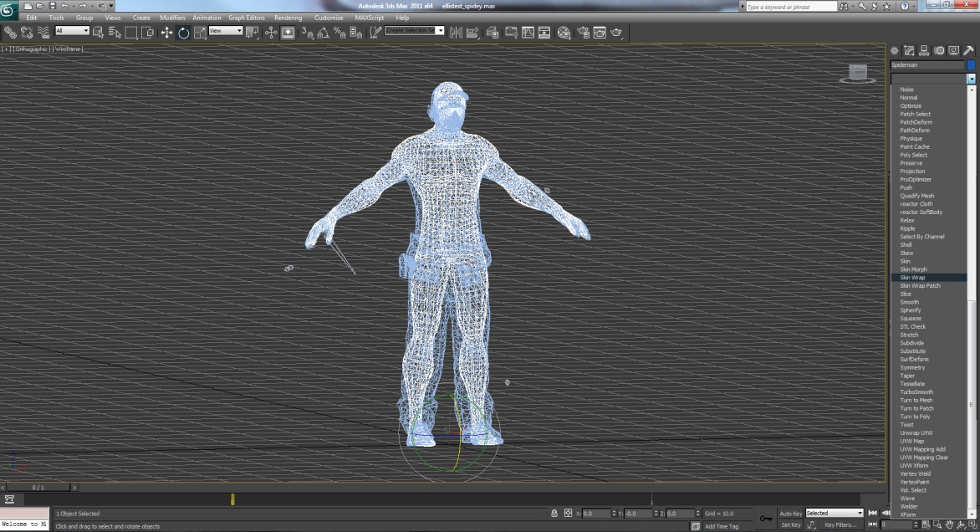Viewport: 980px width, 532px height.
Task: Expand the InfoCenter search arrow
Action: coord(743,6)
